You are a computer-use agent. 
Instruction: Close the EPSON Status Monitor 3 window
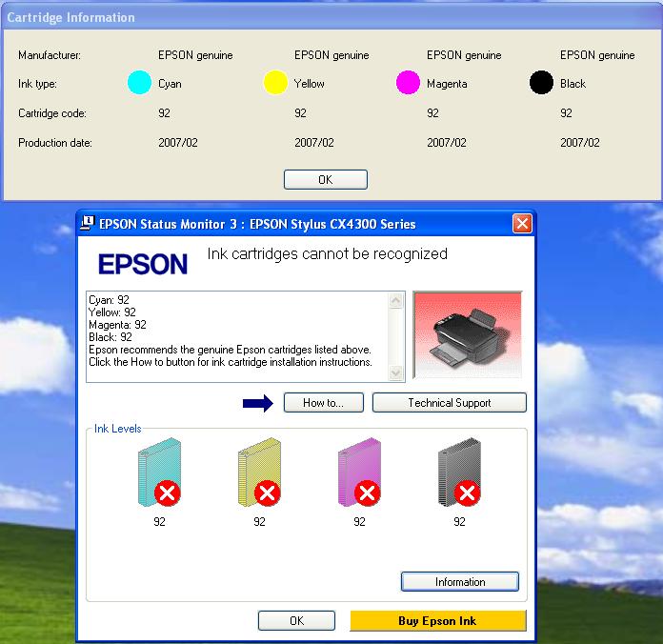[522, 223]
